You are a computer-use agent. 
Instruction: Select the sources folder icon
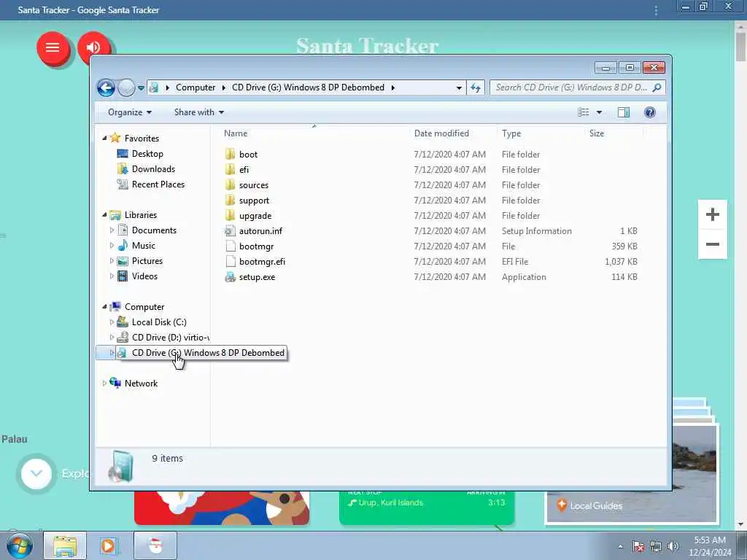[230, 184]
